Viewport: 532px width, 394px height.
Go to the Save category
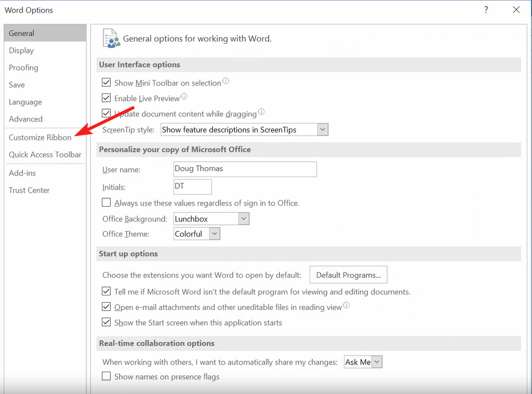pyautogui.click(x=45, y=85)
